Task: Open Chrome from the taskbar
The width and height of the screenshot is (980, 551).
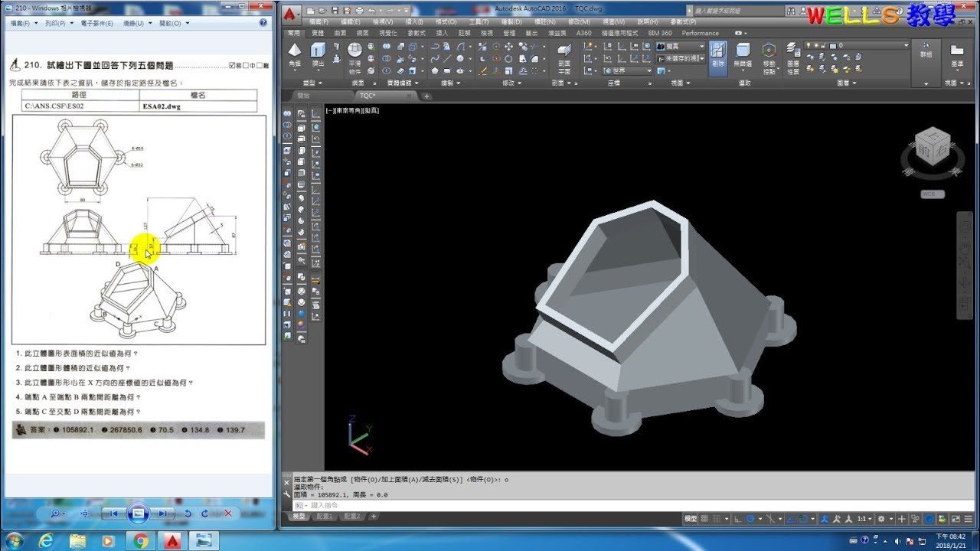Action: (x=141, y=541)
